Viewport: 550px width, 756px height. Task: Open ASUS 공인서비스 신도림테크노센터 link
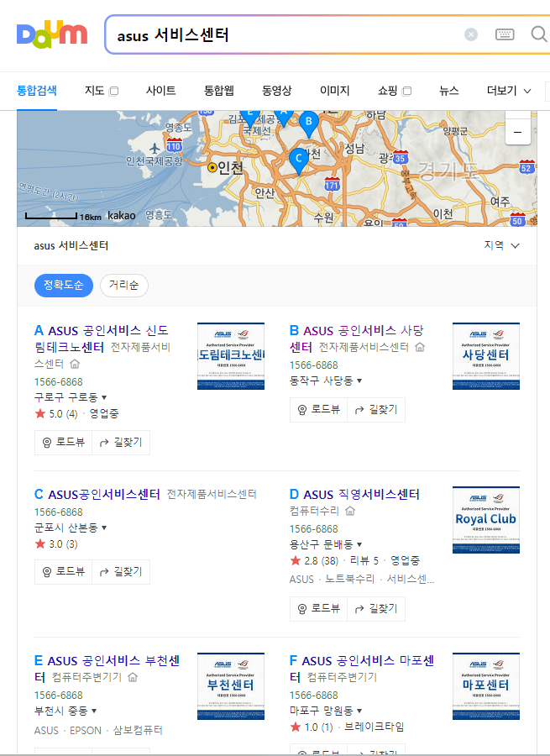tap(102, 339)
